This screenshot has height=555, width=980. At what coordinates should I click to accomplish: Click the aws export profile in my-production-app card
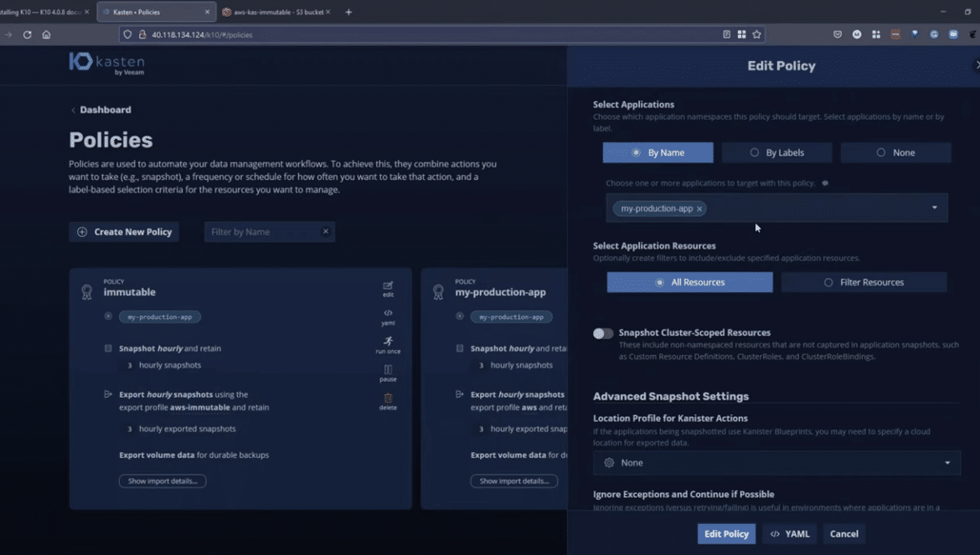click(529, 407)
